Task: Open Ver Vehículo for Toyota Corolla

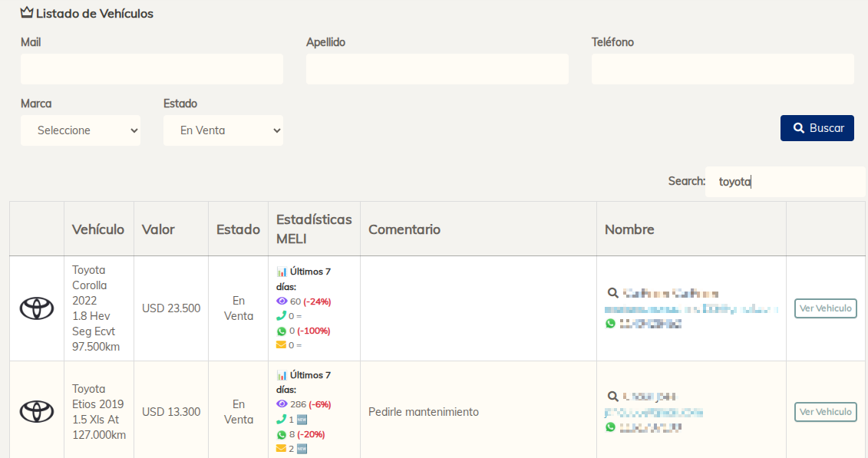Action: tap(825, 308)
